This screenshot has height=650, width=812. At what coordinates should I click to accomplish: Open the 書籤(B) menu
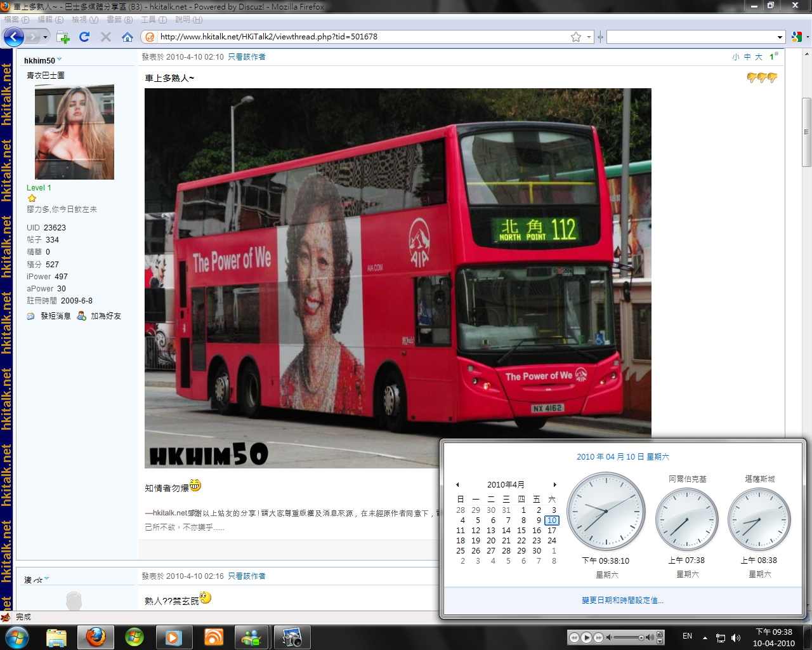[x=119, y=20]
